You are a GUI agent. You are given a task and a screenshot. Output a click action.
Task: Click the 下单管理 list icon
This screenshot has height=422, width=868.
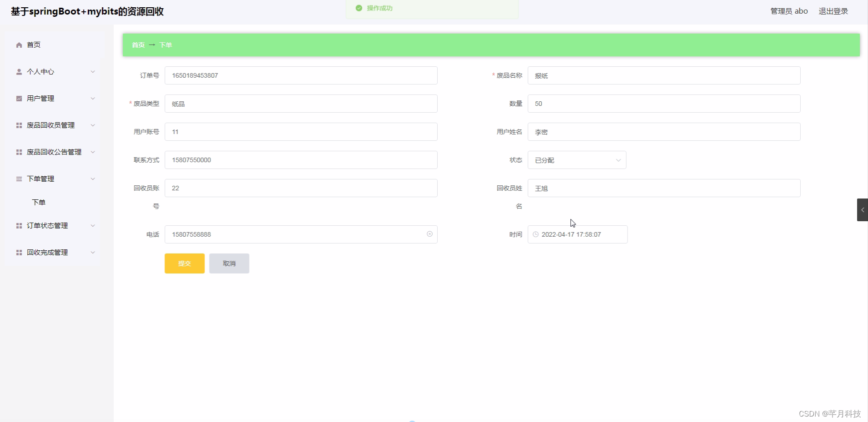pos(19,179)
